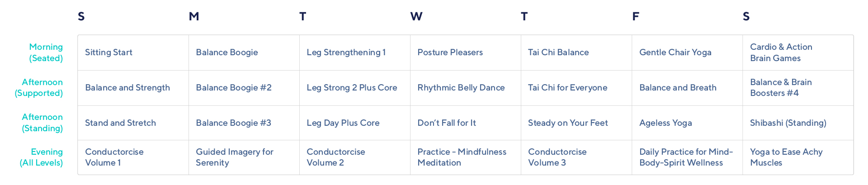Screen dimensions: 868x185
Task: Open Balance and Strength class
Action: (x=127, y=88)
